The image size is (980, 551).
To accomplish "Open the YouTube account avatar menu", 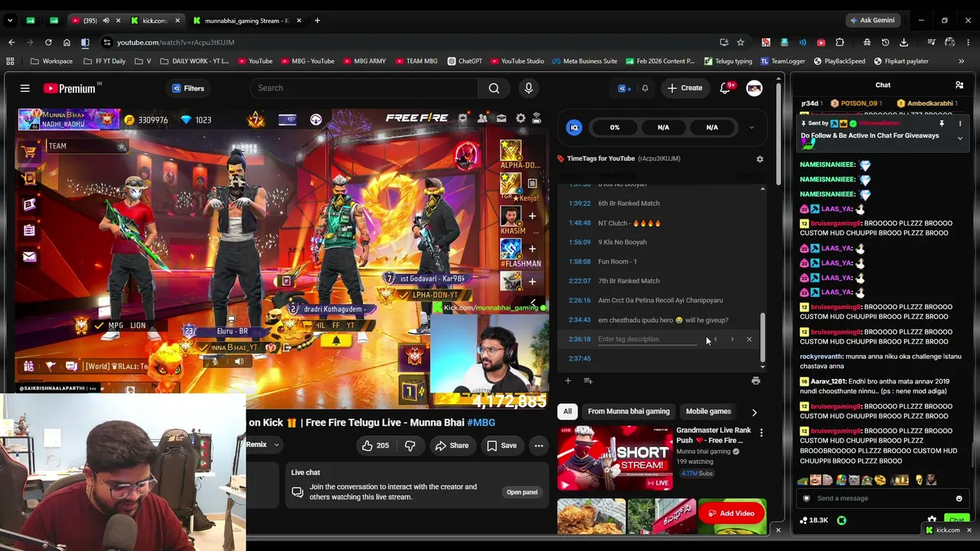I will coord(754,88).
